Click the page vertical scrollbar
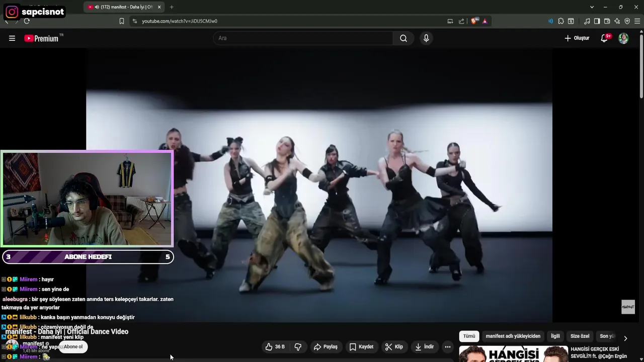Viewport: 644px width, 362px height. click(x=641, y=65)
